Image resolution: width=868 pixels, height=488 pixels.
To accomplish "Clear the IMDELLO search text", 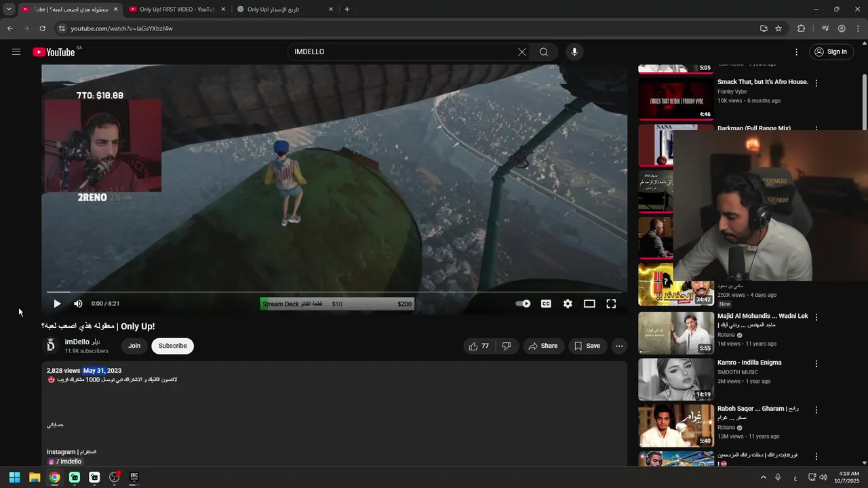I will pyautogui.click(x=522, y=52).
